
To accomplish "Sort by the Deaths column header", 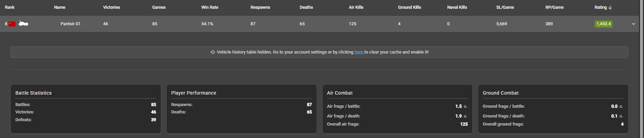I will (x=306, y=7).
